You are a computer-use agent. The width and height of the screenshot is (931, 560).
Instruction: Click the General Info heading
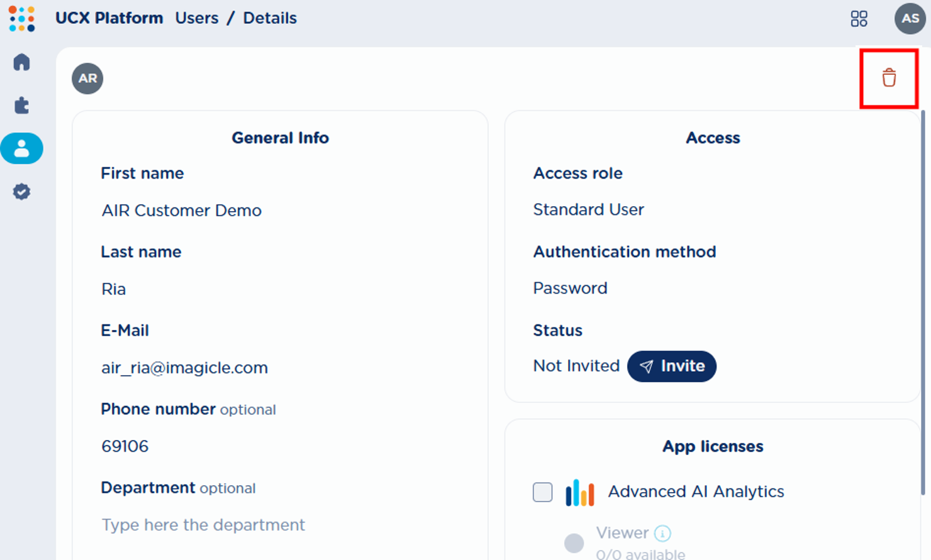click(x=280, y=138)
